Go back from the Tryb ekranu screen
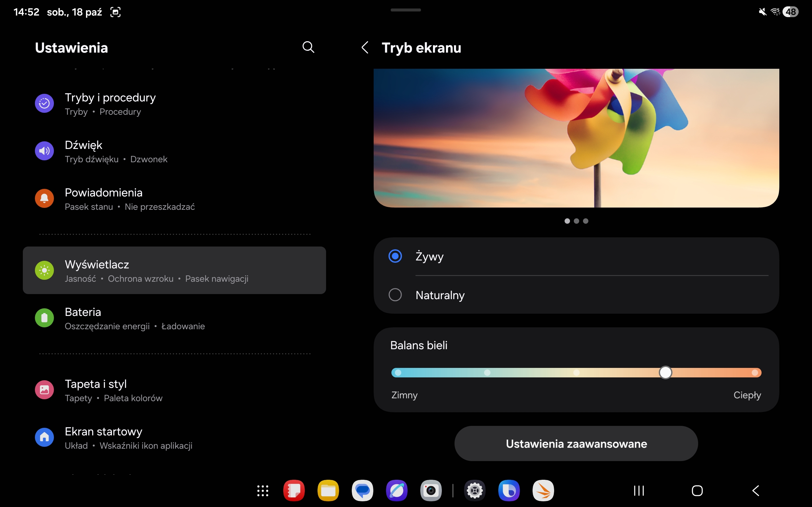Screen dimensions: 812x507 pyautogui.click(x=365, y=48)
